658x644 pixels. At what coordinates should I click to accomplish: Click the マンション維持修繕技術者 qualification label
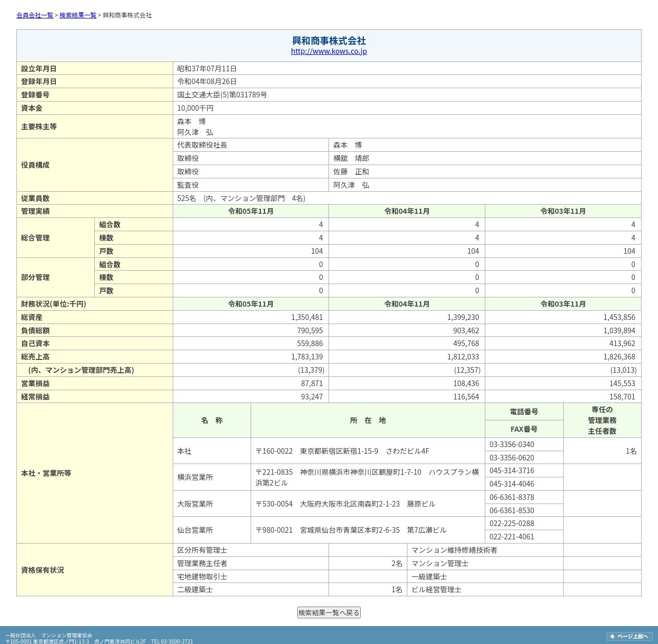[455, 550]
